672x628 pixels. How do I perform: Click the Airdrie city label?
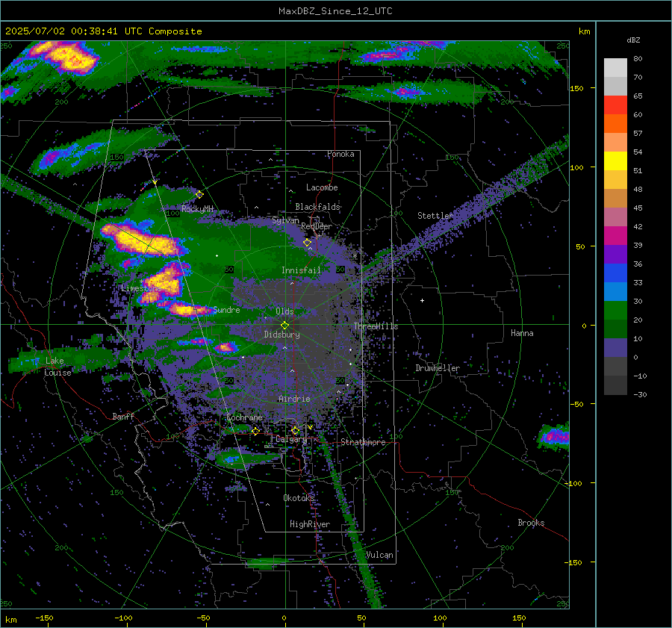point(294,399)
